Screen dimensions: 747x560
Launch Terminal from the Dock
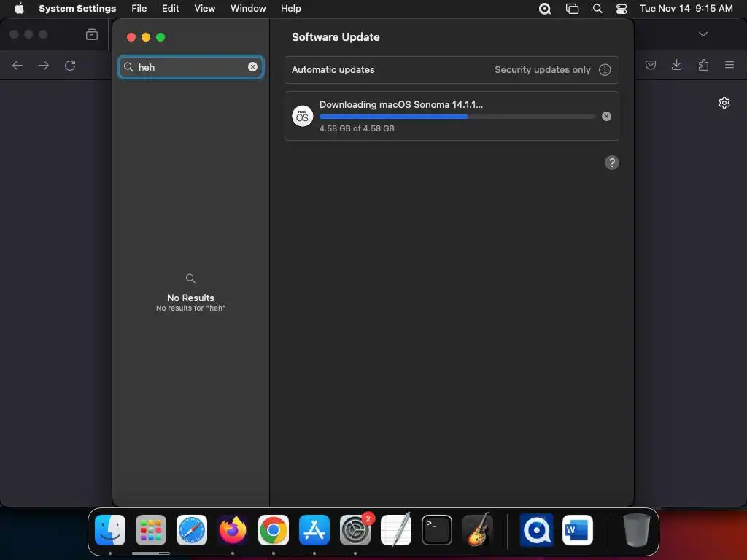coord(437,529)
